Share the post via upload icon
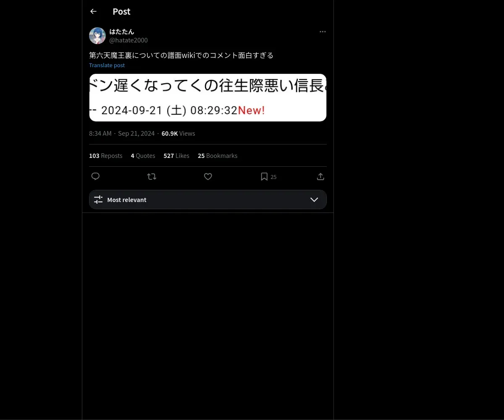This screenshot has height=420, width=504. click(x=320, y=176)
